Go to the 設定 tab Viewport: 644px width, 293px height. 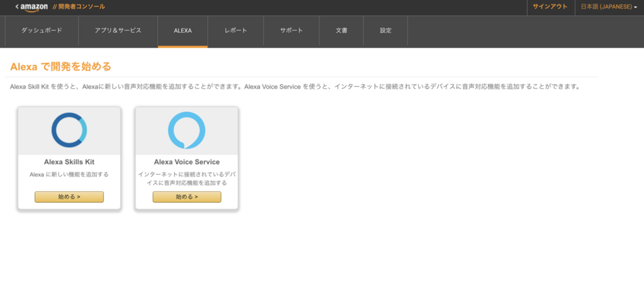(x=386, y=31)
